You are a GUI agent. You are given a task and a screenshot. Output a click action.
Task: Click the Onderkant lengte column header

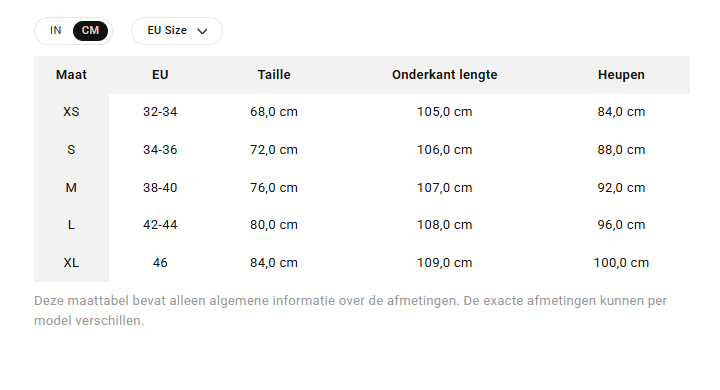point(444,75)
